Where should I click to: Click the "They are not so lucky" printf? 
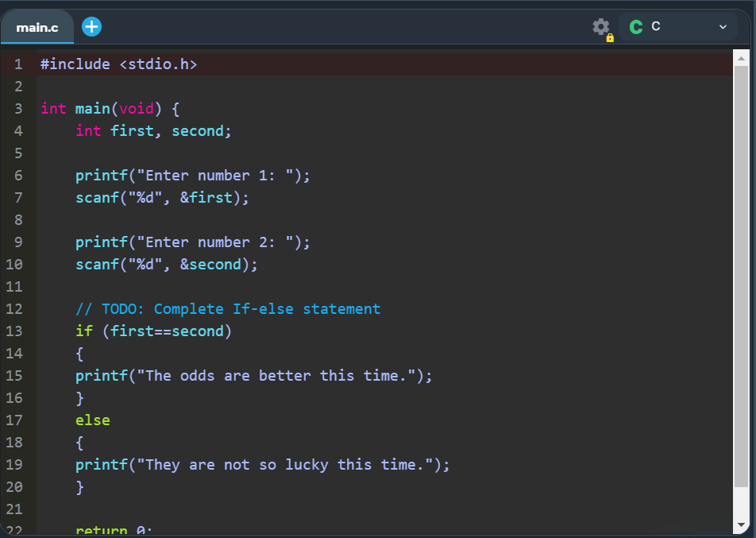262,465
